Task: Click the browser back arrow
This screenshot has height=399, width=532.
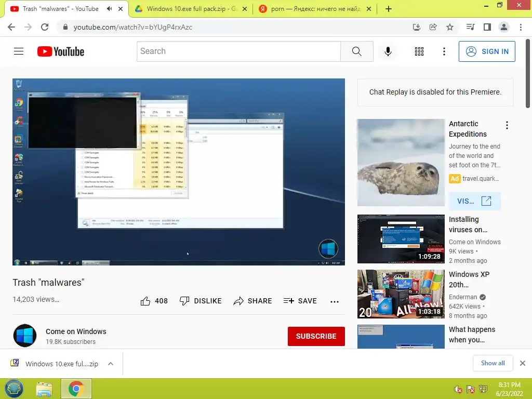Action: click(11, 27)
